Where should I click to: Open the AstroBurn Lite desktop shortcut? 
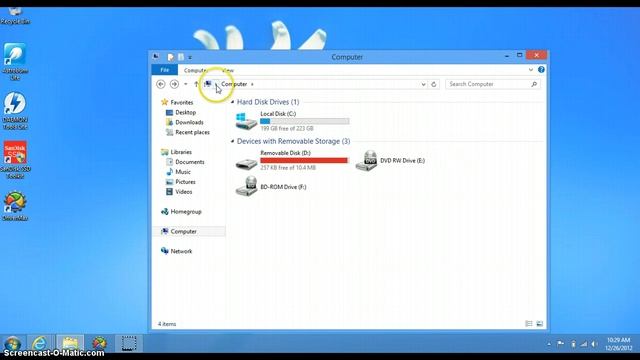point(15,62)
